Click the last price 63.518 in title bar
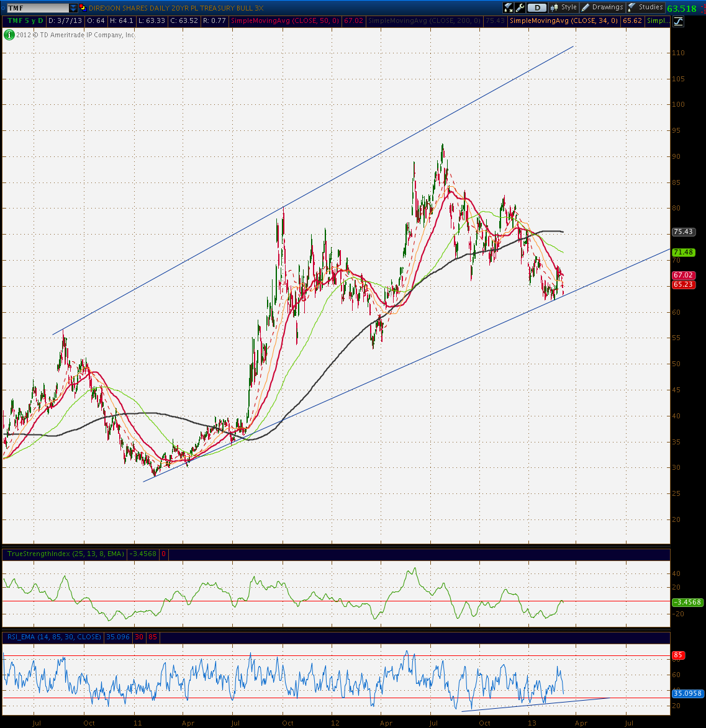The height and width of the screenshot is (728, 706). click(x=682, y=8)
